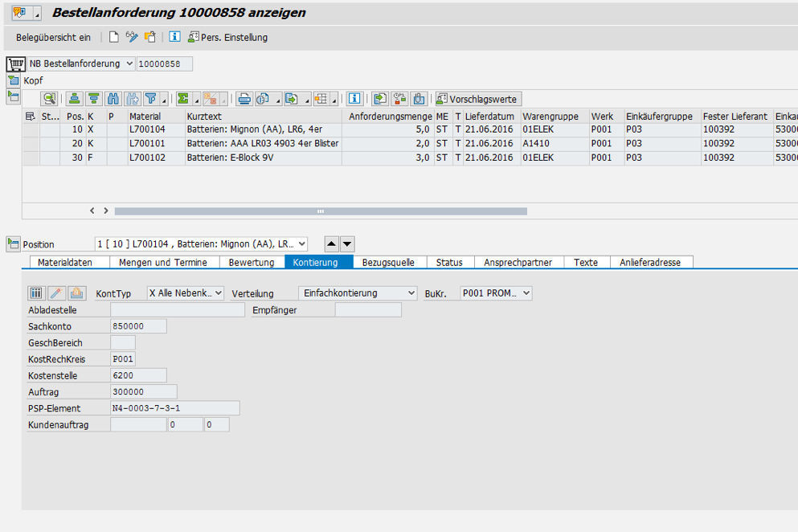Screen dimensions: 798x532
Task: Click the Kostenstelle input field
Action: tap(138, 375)
